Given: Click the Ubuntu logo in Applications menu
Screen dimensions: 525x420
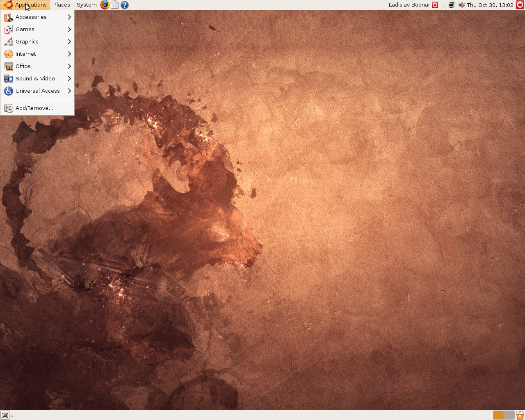Looking at the screenshot, I should 8,5.
